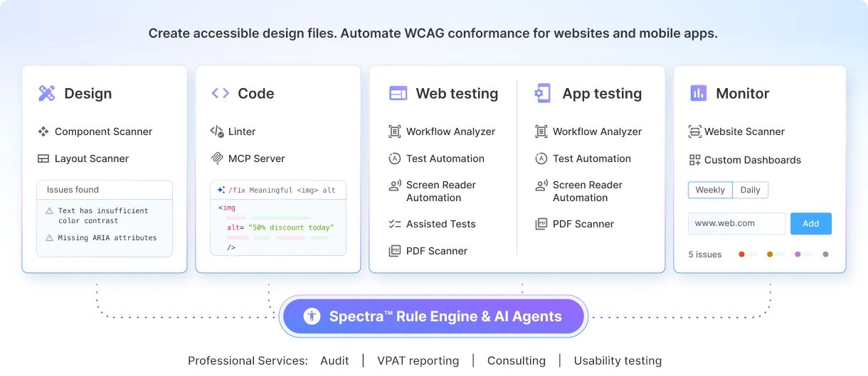Select the Daily scan frequency
Image resolution: width=868 pixels, height=376 pixels.
tap(750, 190)
